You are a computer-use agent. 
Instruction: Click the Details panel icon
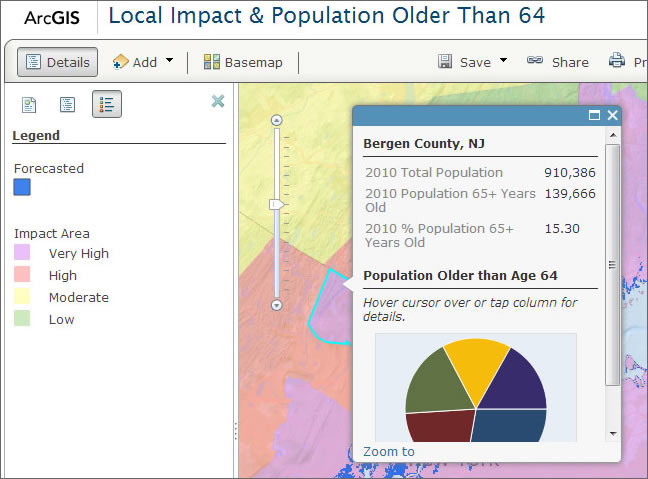(x=33, y=62)
